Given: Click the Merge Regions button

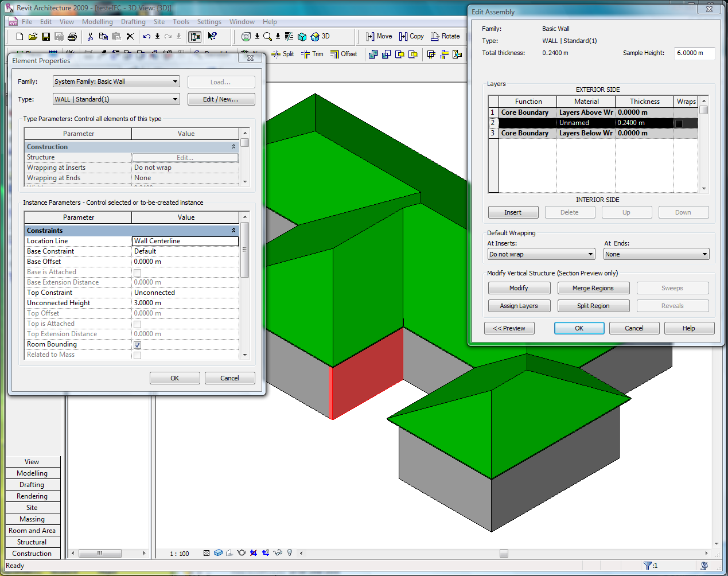Looking at the screenshot, I should (x=593, y=288).
